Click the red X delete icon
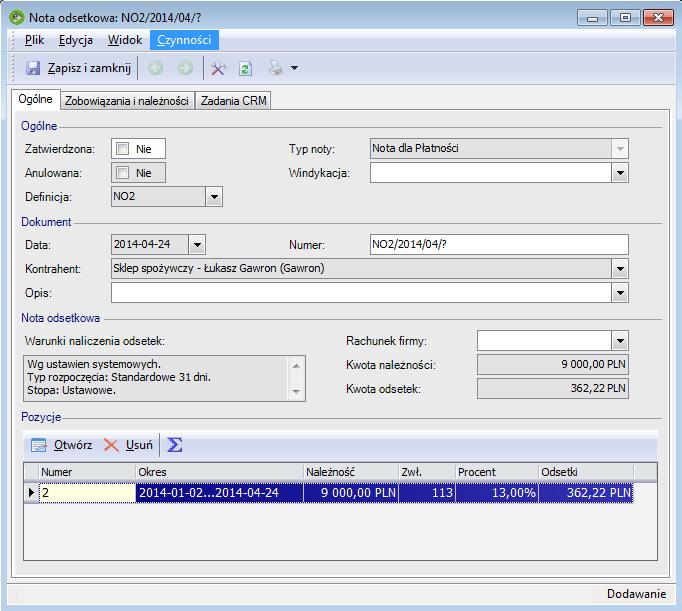Viewport: 682px width, 611px height. tap(111, 445)
